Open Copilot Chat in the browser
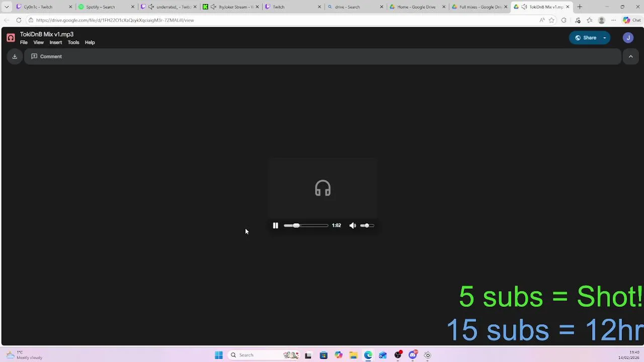Image resolution: width=644 pixels, height=362 pixels. coord(631,20)
